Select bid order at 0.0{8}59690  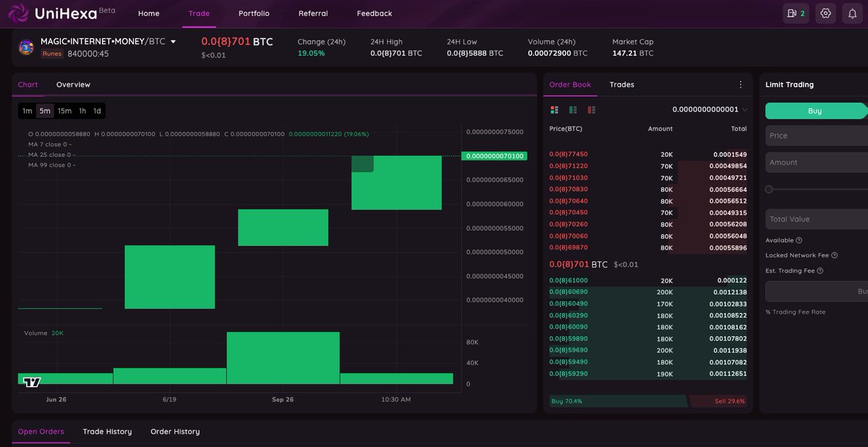[648, 350]
